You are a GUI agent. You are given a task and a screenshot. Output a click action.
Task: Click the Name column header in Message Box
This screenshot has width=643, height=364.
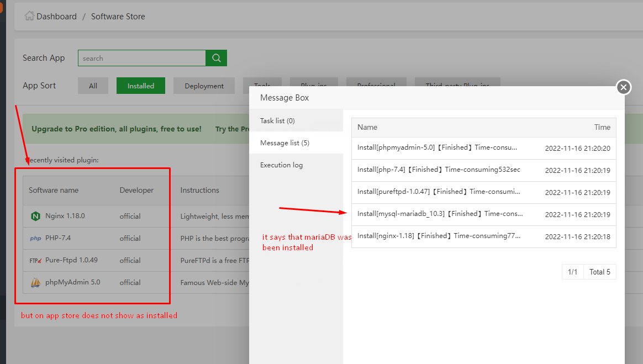[367, 127]
